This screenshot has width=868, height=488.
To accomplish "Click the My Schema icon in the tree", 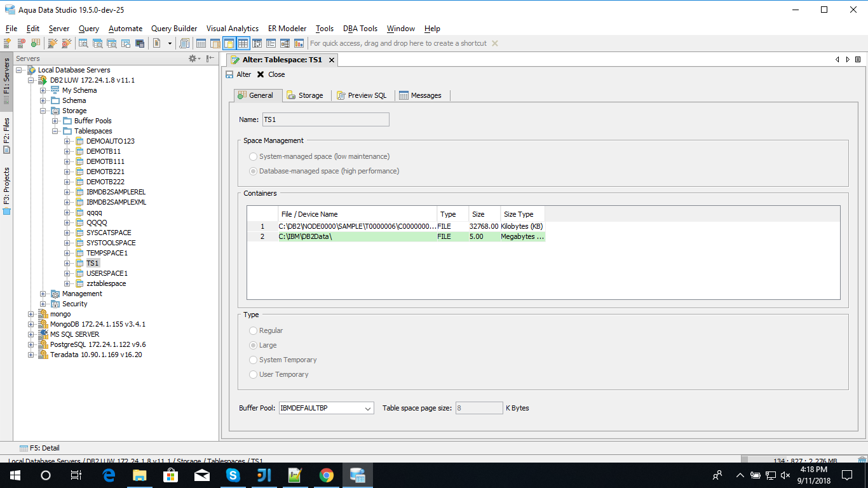I will pos(56,90).
